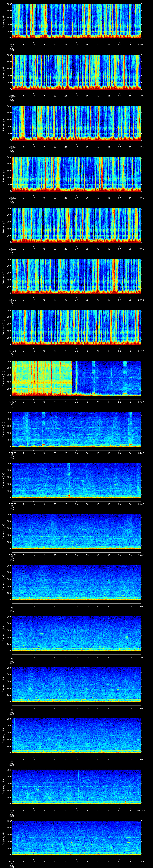Select the last spectrogram panel ending at 1:00
The image size is (153, 868).
click(77, 838)
